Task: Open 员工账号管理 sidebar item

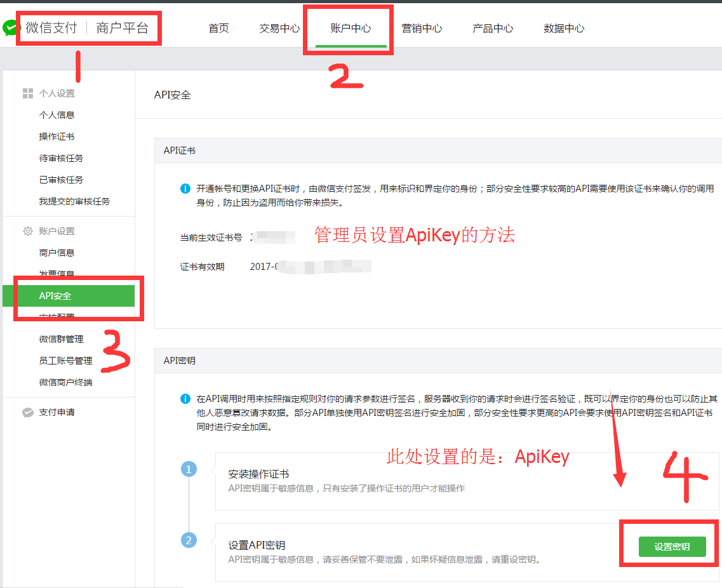Action: pos(66,361)
